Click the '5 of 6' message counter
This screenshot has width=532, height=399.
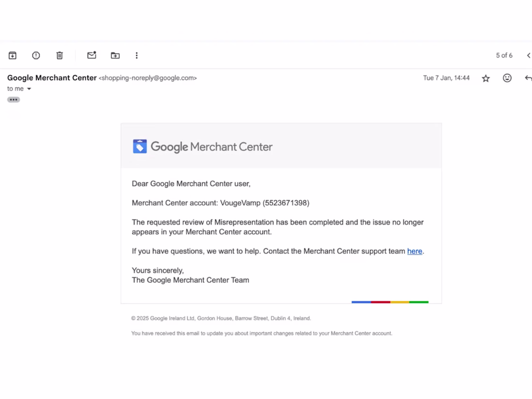pos(504,55)
